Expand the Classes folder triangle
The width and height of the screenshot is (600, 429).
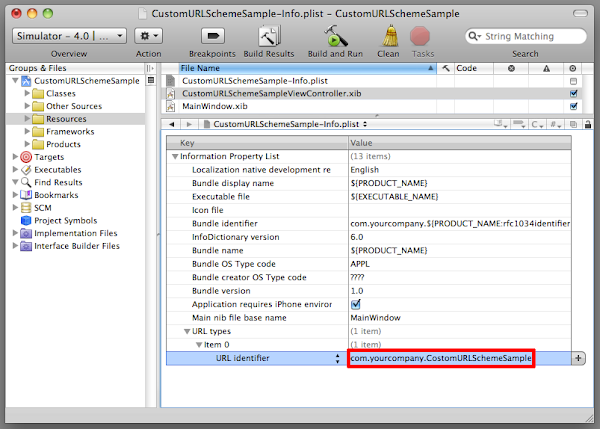click(x=27, y=93)
